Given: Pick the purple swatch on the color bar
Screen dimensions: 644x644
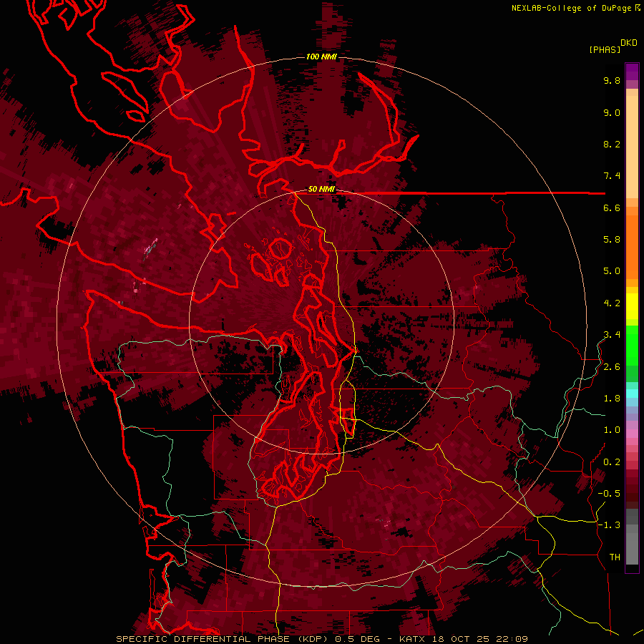Looking at the screenshot, I should pyautogui.click(x=632, y=72).
